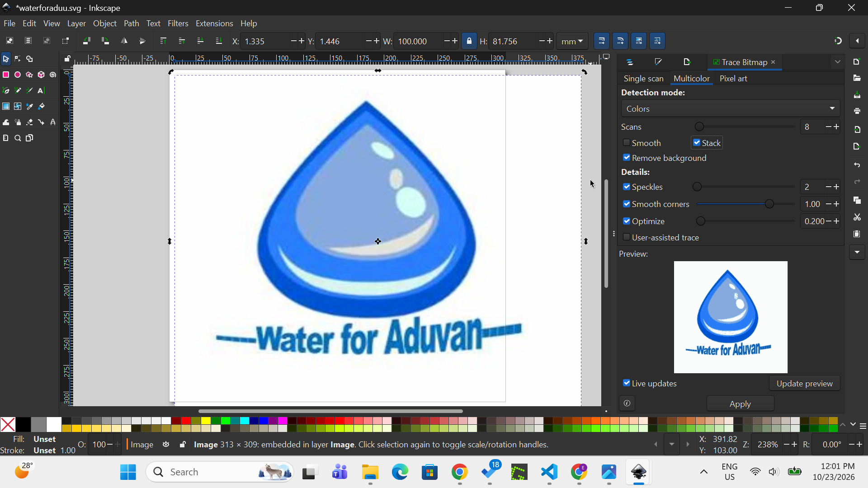The width and height of the screenshot is (868, 488).
Task: Select the Rectangle tool
Action: 6,75
